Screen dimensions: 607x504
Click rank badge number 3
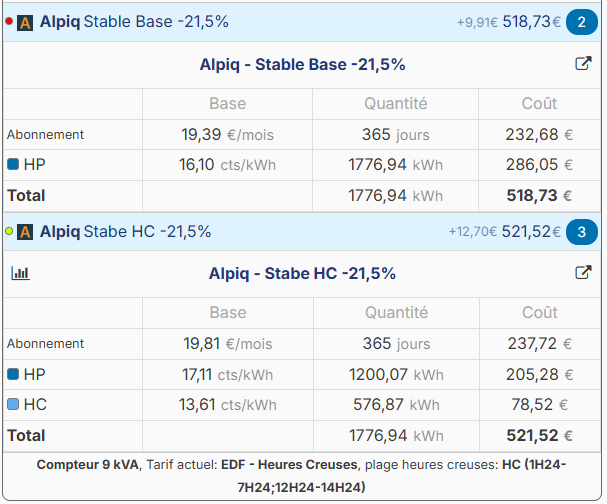point(581,232)
